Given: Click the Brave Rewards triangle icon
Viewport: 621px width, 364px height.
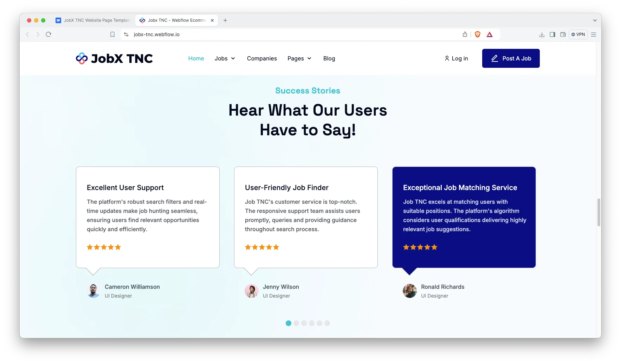Looking at the screenshot, I should click(x=489, y=34).
